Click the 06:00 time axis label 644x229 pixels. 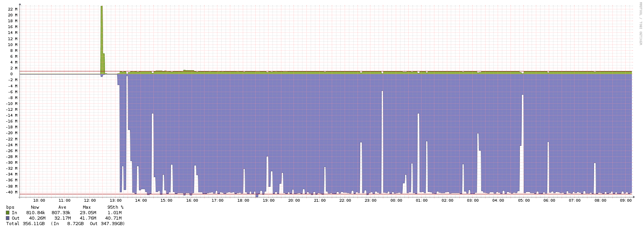(550, 201)
